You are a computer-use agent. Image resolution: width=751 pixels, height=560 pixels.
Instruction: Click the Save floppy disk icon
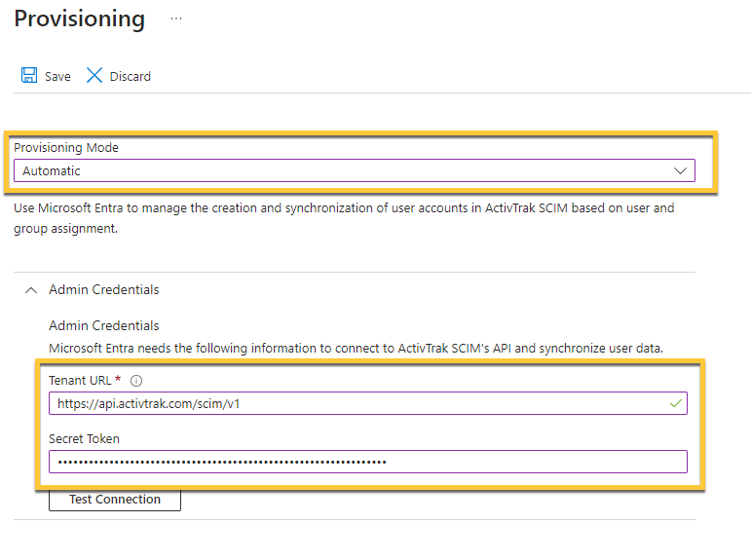29,75
